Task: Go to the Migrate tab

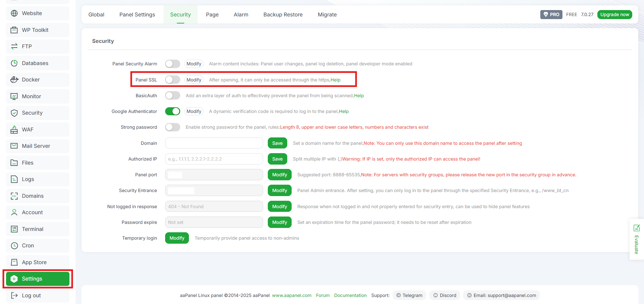Action: (327, 14)
